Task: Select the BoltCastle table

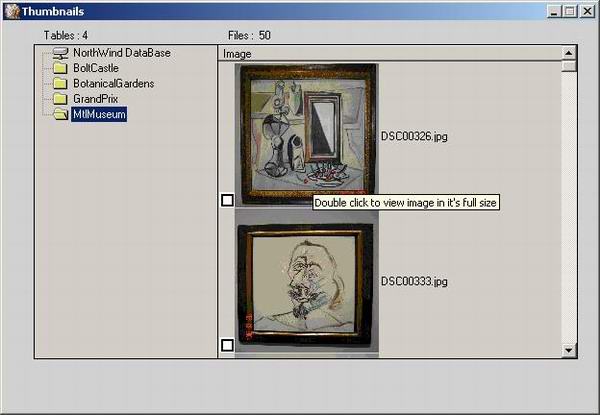Action: coord(96,68)
